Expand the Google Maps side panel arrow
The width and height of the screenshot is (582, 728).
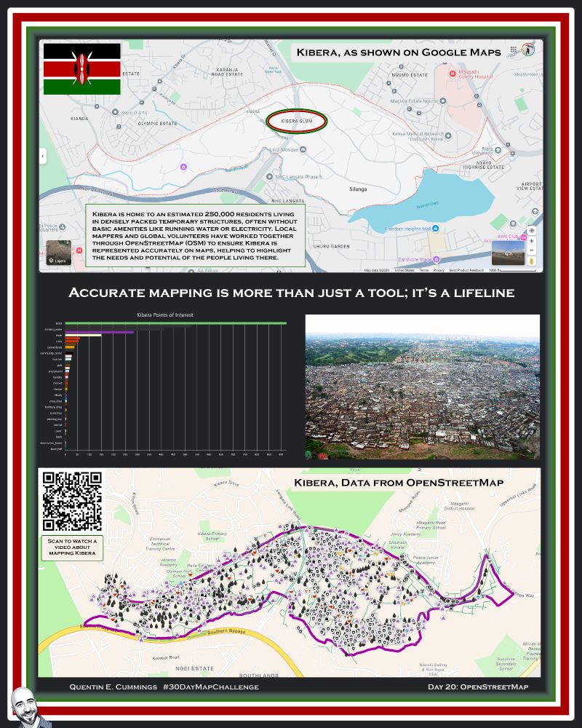[43, 156]
